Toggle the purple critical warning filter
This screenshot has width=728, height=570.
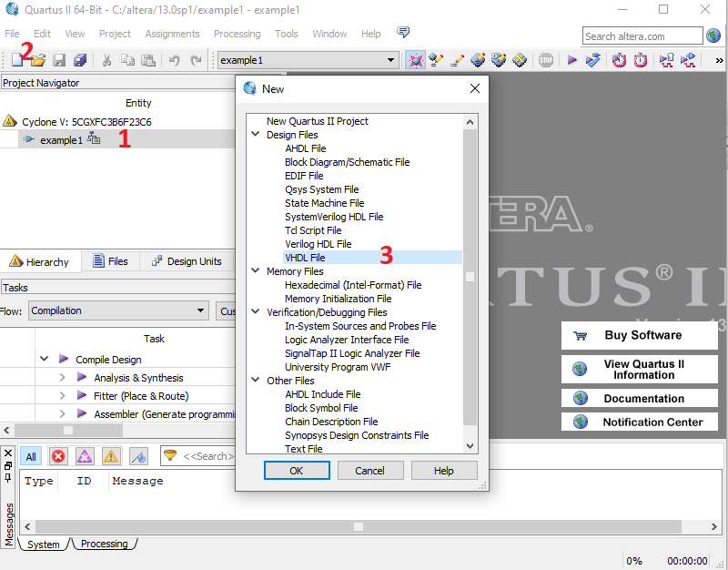pyautogui.click(x=85, y=457)
